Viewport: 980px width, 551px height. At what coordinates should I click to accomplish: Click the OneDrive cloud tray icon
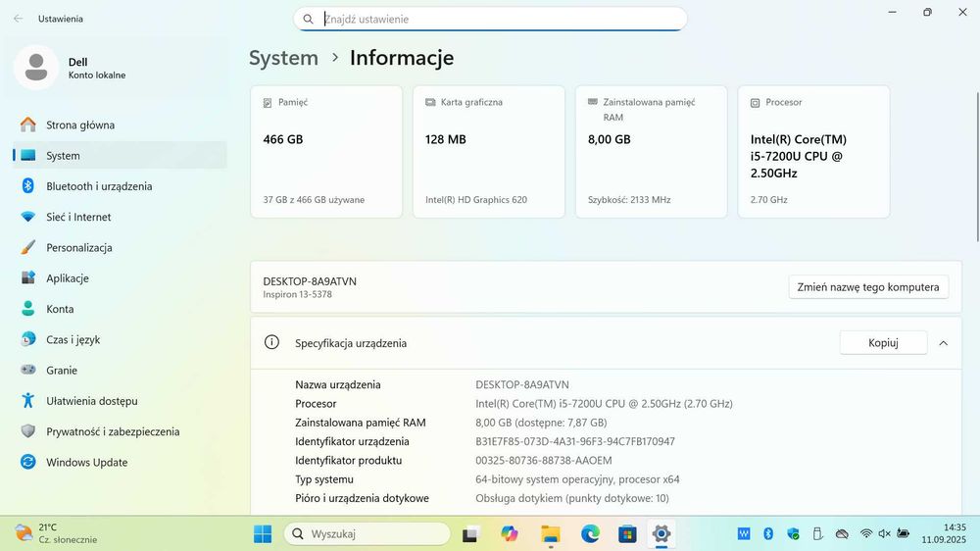(842, 533)
